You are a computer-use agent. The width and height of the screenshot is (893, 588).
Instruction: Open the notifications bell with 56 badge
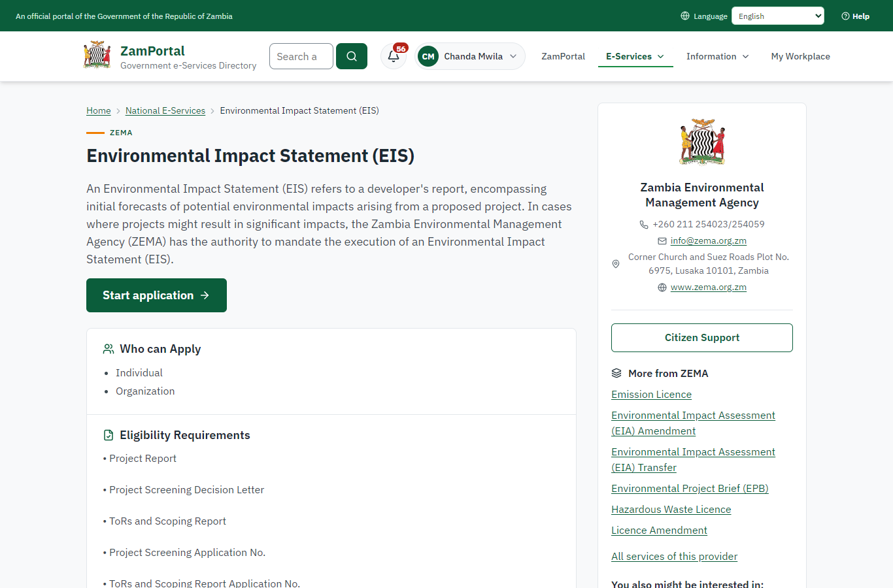(x=394, y=56)
